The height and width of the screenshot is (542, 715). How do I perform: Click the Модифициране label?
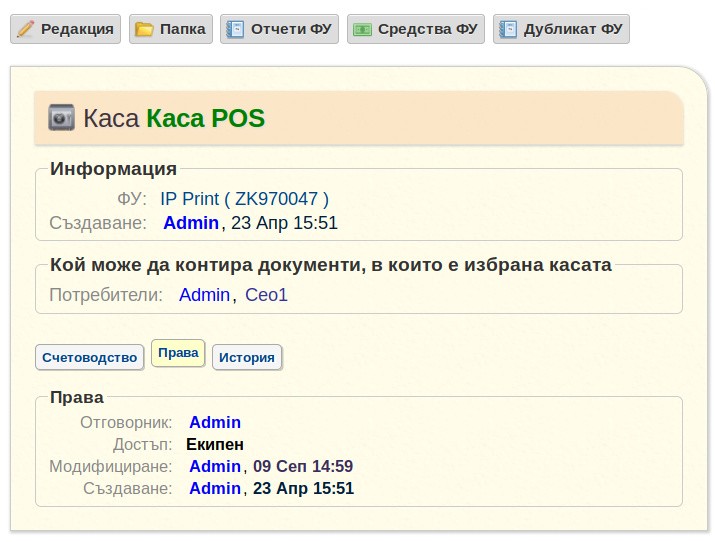click(x=111, y=466)
